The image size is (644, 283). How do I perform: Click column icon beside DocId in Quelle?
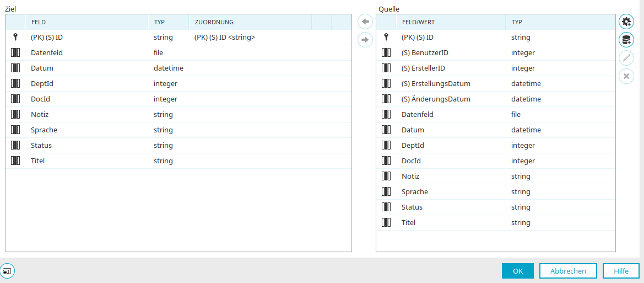click(386, 161)
